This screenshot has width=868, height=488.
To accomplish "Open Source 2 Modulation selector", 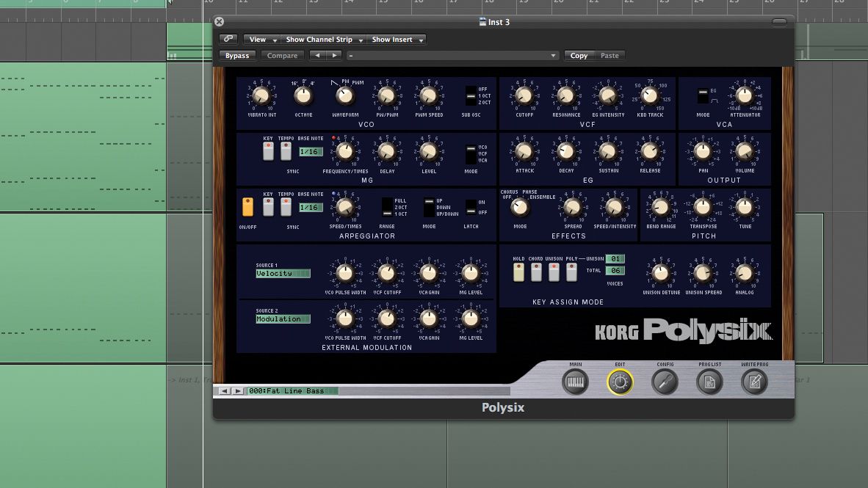I will [x=283, y=318].
